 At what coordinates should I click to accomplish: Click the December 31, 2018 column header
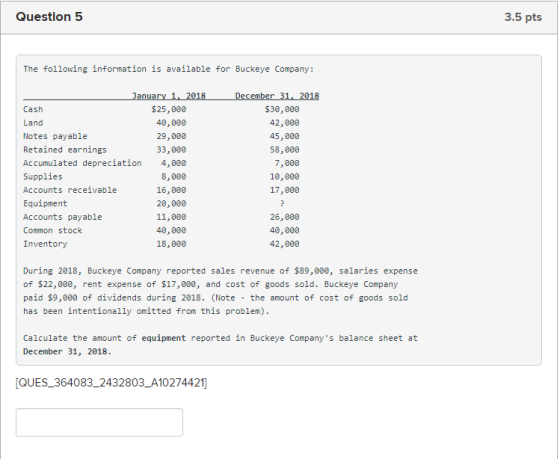[277, 96]
